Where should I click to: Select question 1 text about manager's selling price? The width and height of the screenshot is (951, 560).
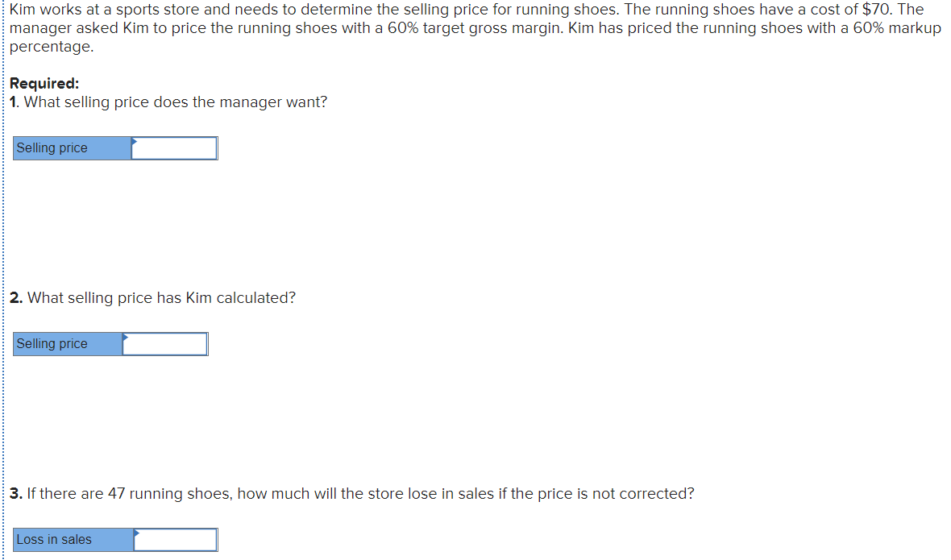coord(169,102)
